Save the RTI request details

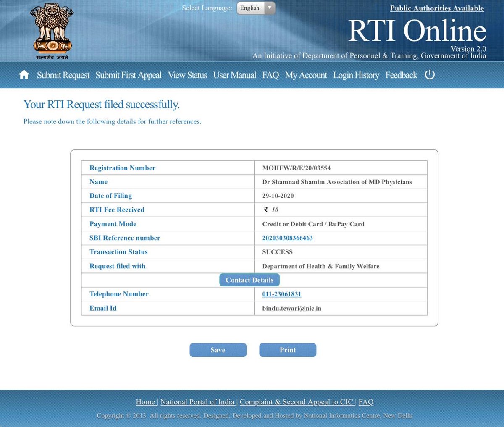tap(218, 350)
